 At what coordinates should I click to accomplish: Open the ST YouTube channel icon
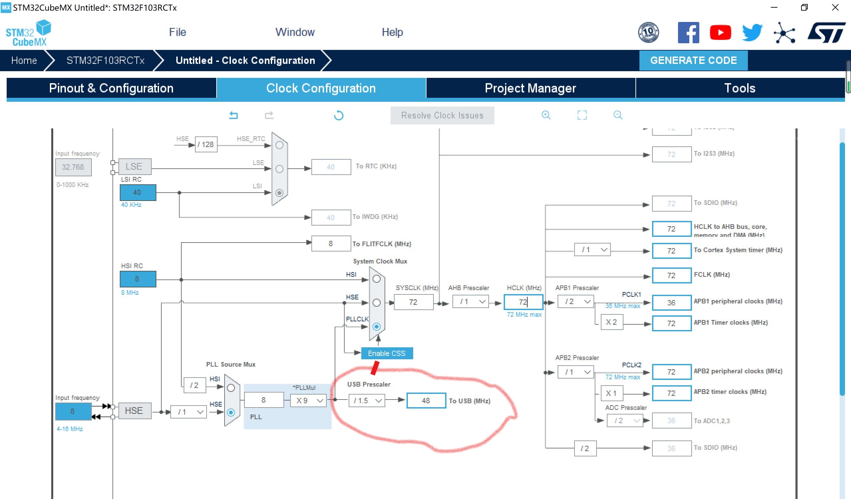click(720, 33)
